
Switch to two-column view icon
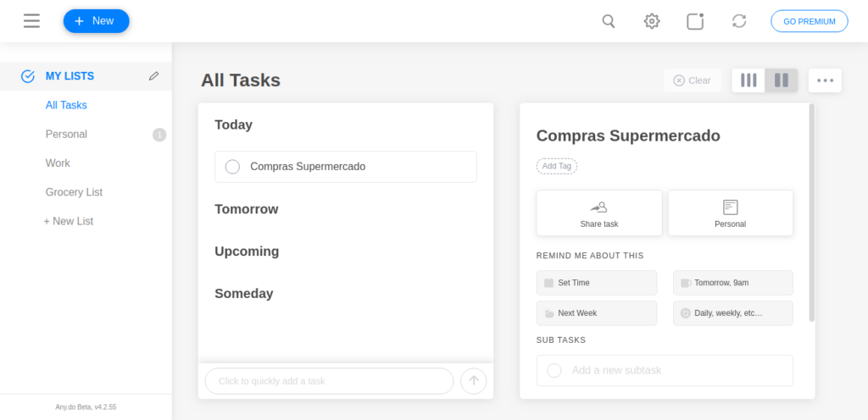pyautogui.click(x=781, y=80)
